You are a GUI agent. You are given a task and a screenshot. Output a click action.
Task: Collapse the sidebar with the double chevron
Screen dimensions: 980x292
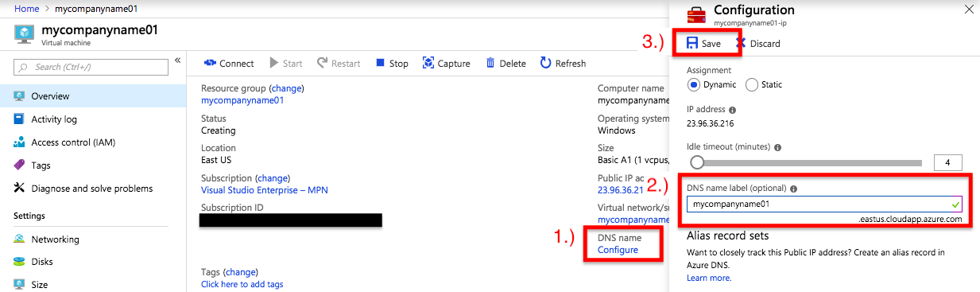177,60
